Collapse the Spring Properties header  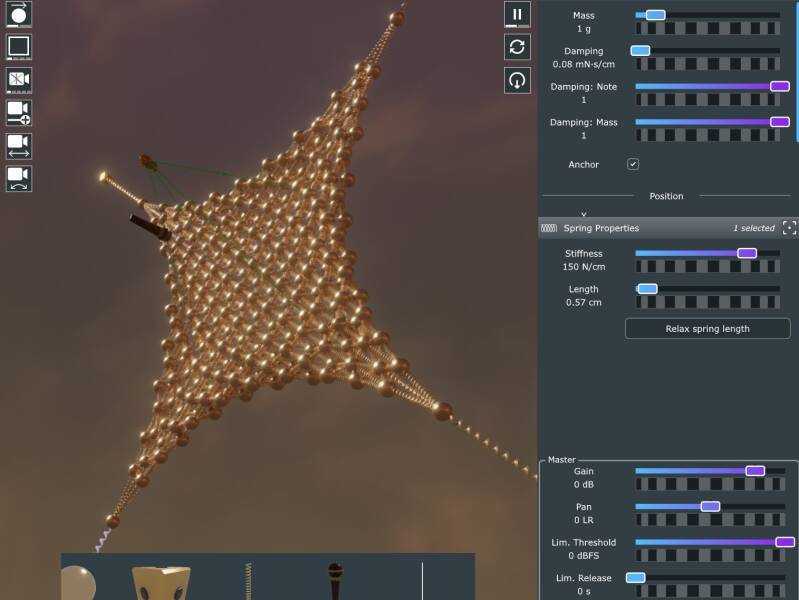point(600,228)
